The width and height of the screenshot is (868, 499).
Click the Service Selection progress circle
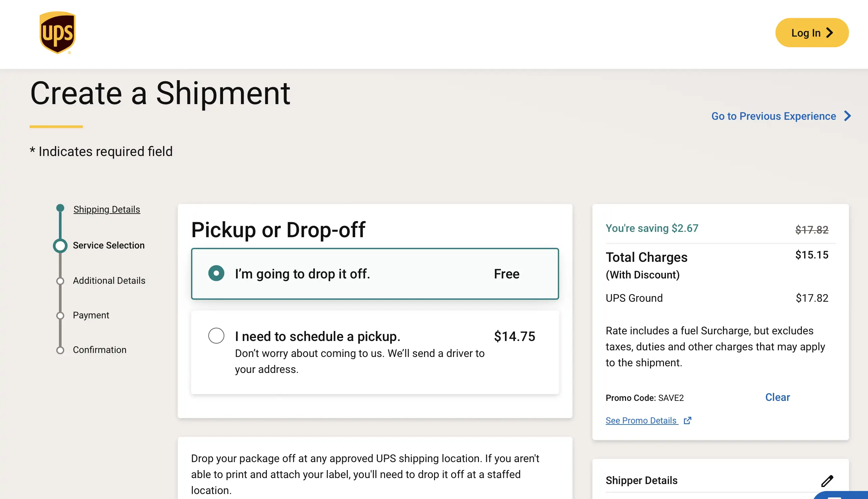click(x=61, y=245)
